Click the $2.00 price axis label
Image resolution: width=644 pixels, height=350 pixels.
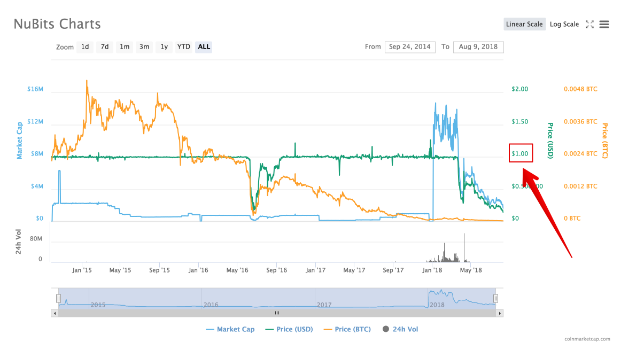click(x=519, y=89)
